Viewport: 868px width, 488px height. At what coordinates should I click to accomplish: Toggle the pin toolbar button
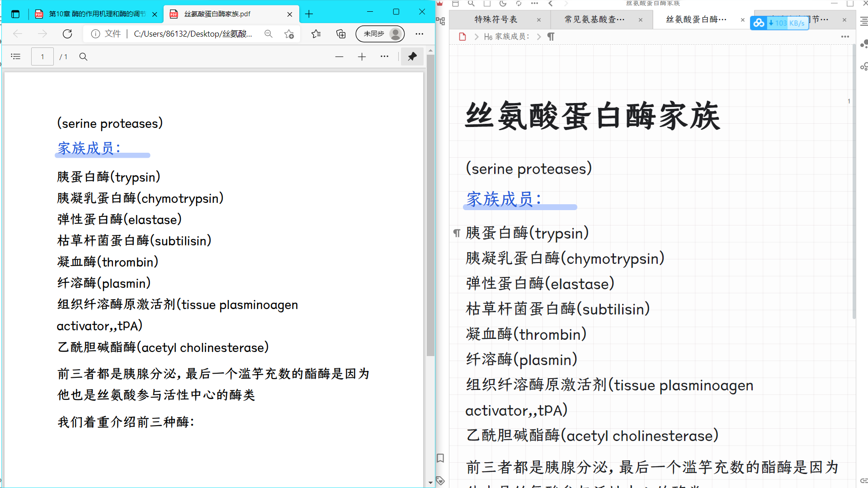point(412,56)
